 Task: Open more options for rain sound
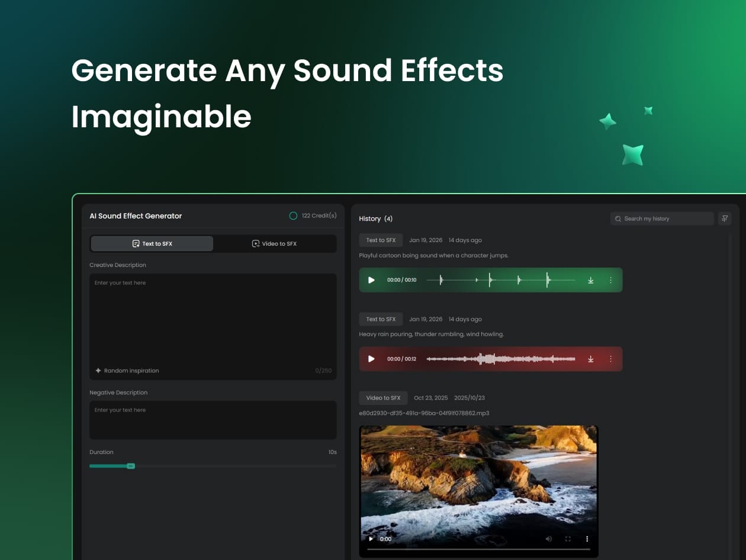610,359
